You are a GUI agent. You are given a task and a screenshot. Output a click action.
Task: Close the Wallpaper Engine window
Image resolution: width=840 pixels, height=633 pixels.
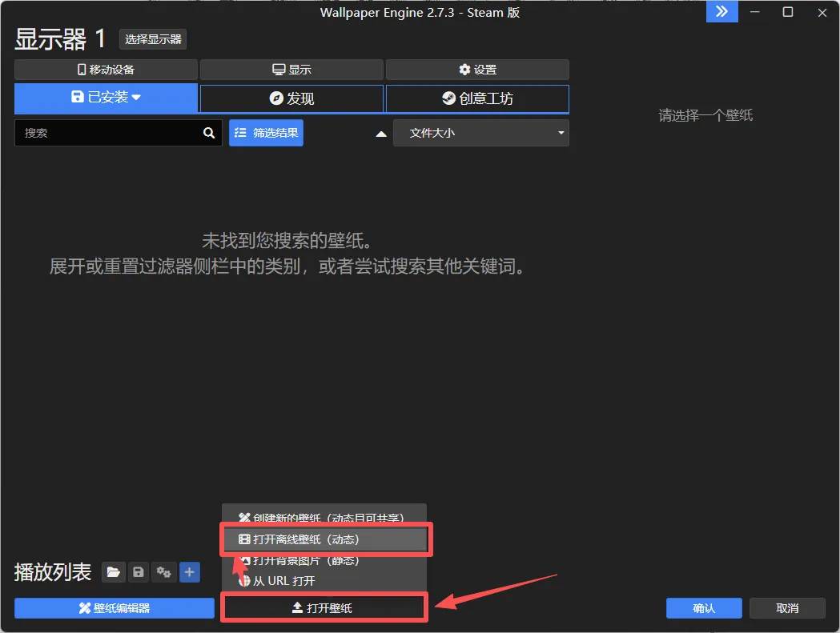pos(822,12)
